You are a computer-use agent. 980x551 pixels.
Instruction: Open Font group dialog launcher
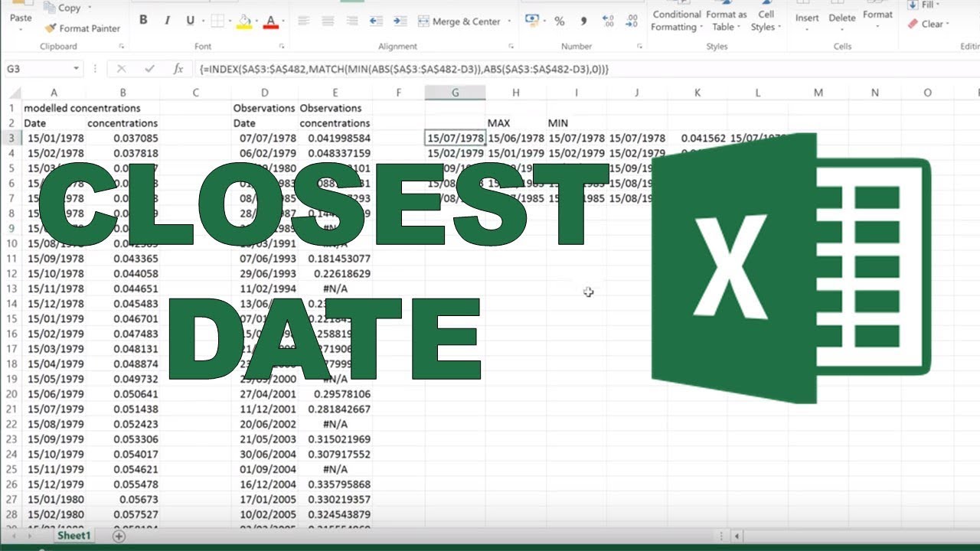click(282, 47)
